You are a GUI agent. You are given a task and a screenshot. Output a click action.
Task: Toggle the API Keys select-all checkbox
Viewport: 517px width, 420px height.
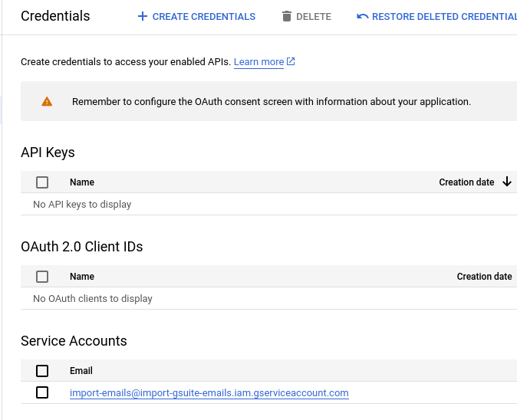coord(42,182)
